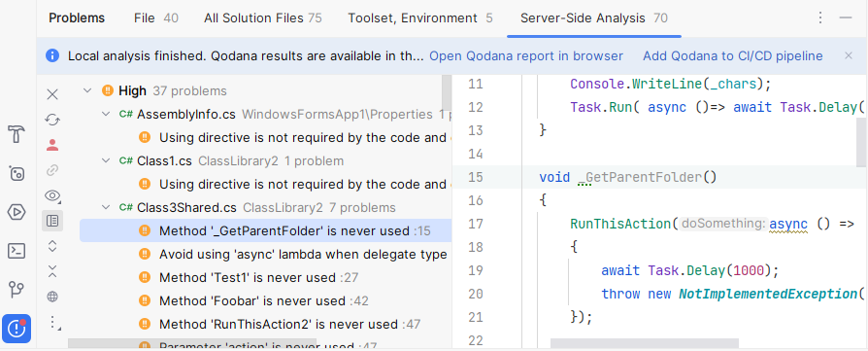The height and width of the screenshot is (351, 868).
Task: Rerun the server-side analysis refresh icon
Action: tap(52, 120)
